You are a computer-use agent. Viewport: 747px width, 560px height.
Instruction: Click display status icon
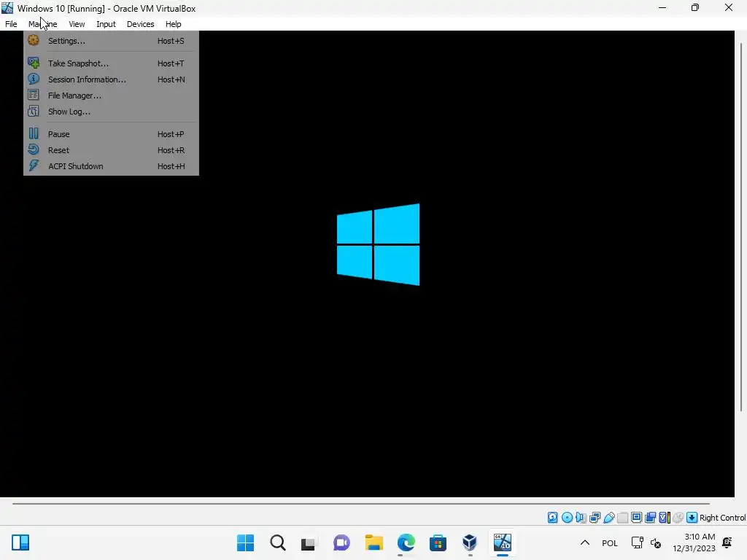(636, 518)
